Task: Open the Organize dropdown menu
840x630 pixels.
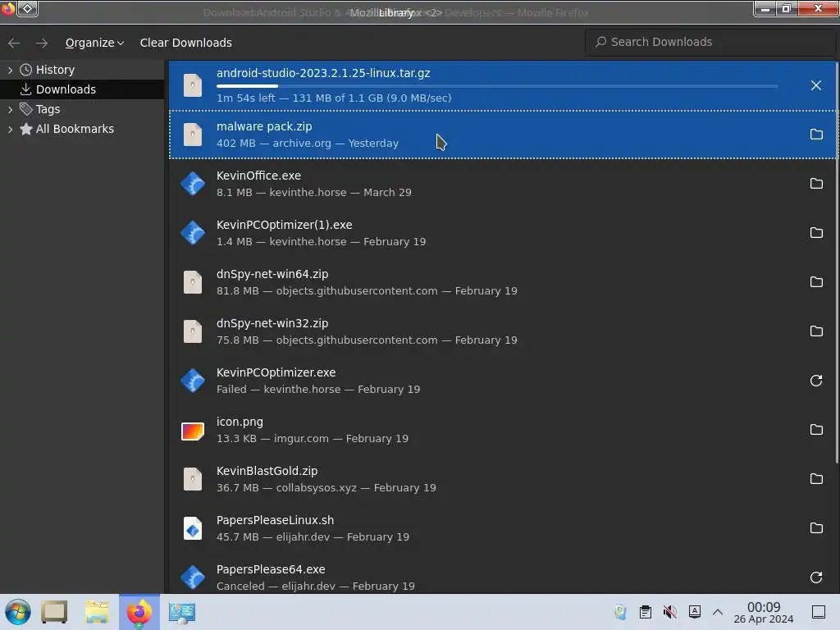Action: [x=94, y=43]
